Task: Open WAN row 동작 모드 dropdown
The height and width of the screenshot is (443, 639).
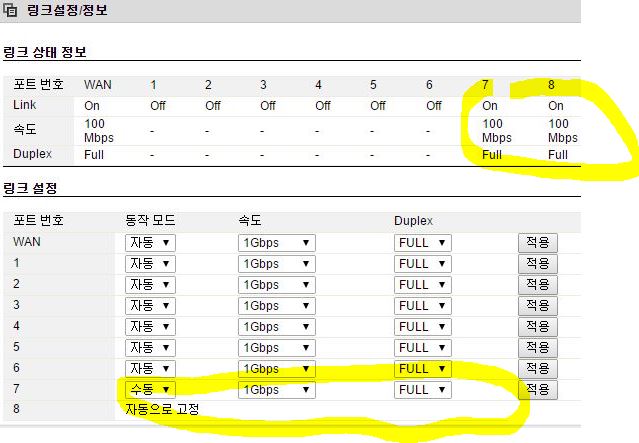Action: (x=150, y=243)
